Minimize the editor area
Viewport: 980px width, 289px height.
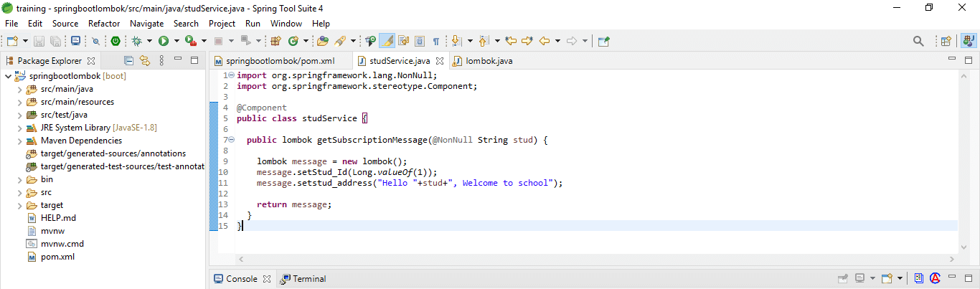951,60
